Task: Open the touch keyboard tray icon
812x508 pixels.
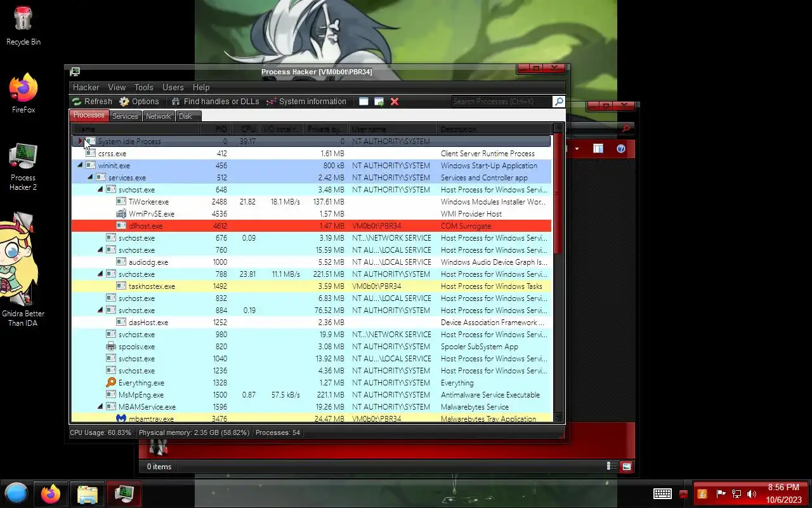Action: click(662, 494)
